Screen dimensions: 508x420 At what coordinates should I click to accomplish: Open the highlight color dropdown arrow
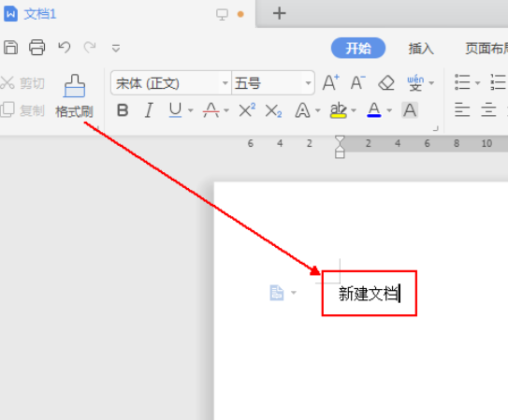354,110
